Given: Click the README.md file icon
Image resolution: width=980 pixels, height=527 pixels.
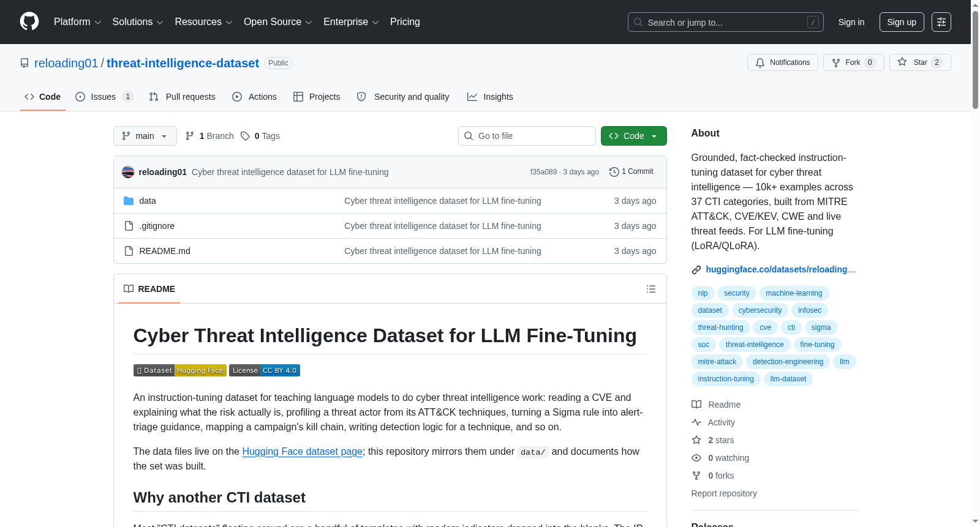Looking at the screenshot, I should [x=129, y=251].
